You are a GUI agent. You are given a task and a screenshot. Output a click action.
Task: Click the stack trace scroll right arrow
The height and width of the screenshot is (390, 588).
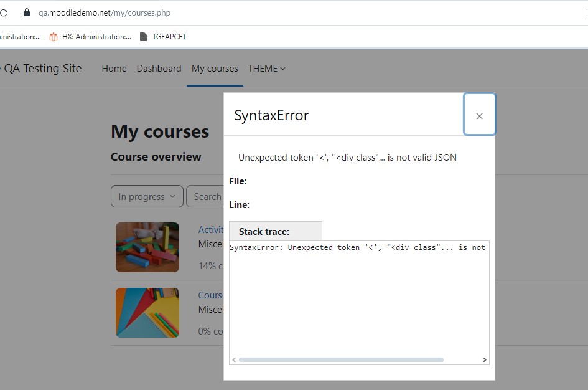point(484,359)
